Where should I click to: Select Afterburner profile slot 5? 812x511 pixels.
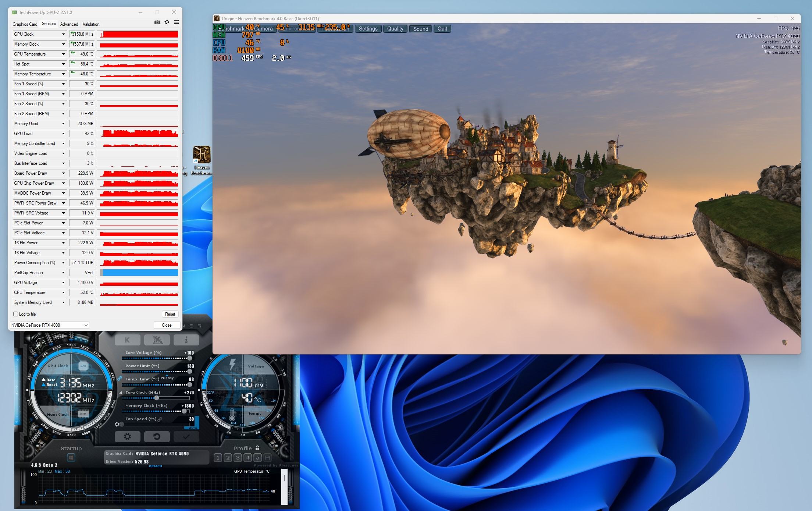tap(257, 458)
